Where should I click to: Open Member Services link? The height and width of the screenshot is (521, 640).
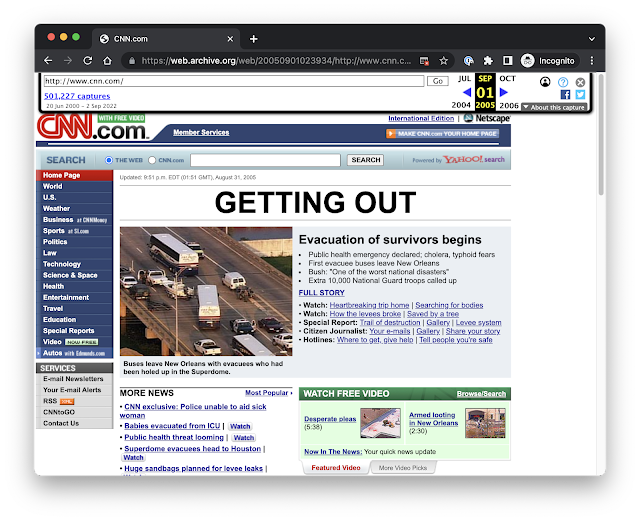tap(201, 132)
